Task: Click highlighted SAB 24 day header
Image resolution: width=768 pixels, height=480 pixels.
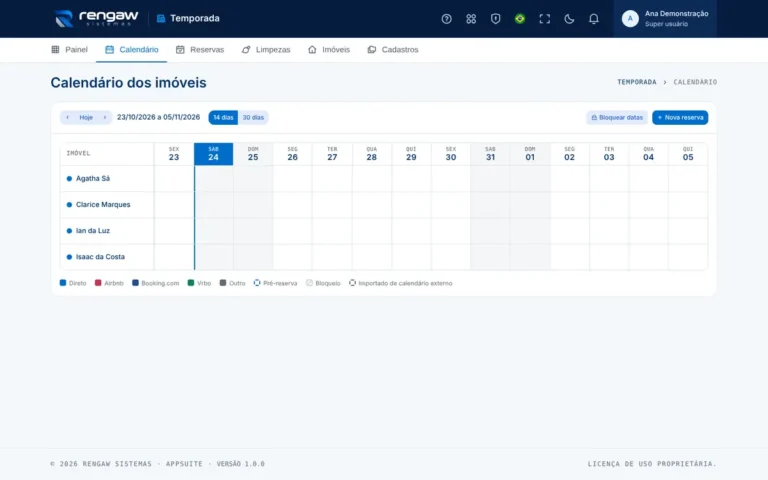Action: (x=214, y=154)
